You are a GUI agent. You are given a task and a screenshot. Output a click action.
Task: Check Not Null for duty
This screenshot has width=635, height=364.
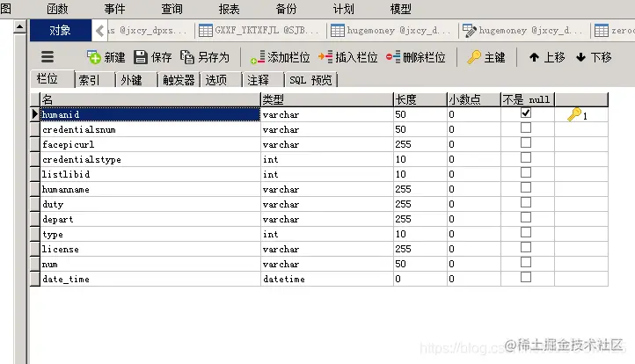[x=526, y=203]
